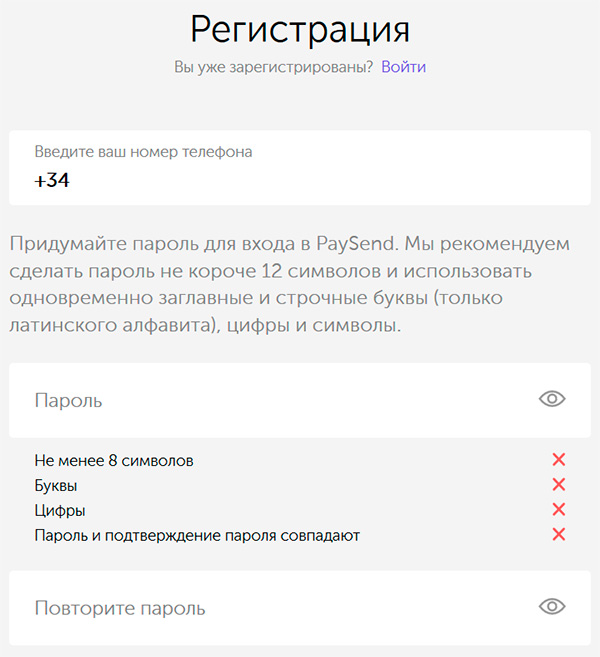The height and width of the screenshot is (657, 600).
Task: Click red X beside Не менее 8 символов
Action: coord(559,460)
